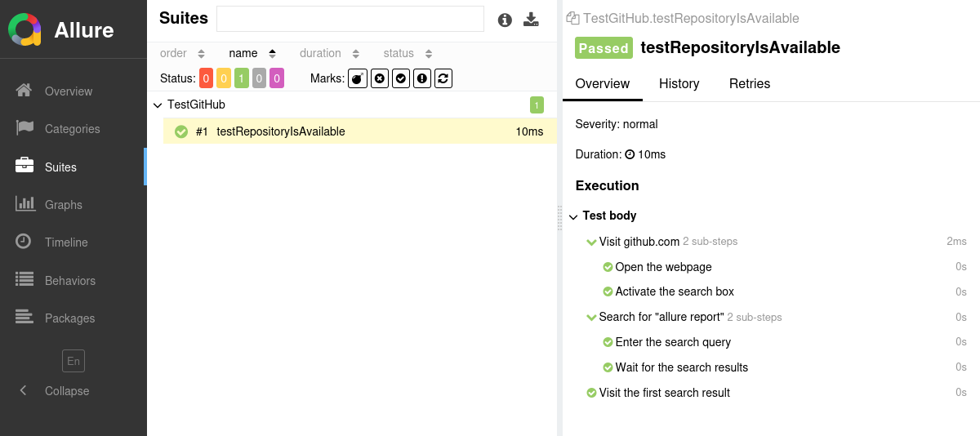The width and height of the screenshot is (980, 436).
Task: Click the check icon beside Activate the search box
Action: pos(608,291)
